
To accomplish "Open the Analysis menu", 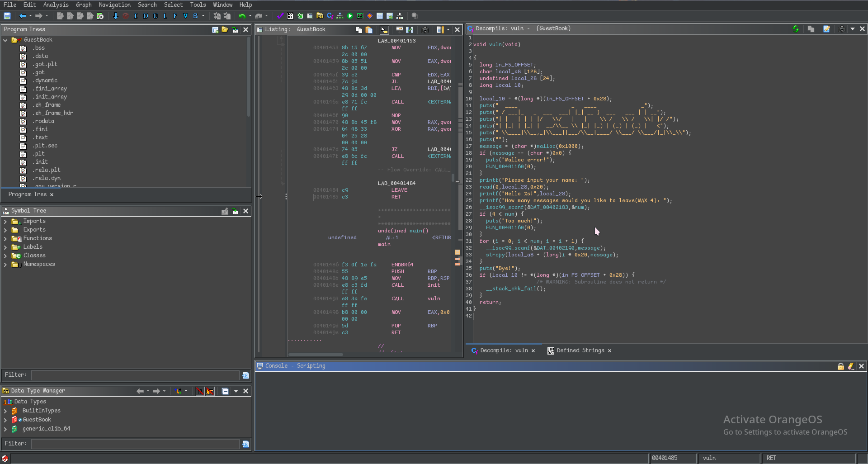I will (x=56, y=5).
